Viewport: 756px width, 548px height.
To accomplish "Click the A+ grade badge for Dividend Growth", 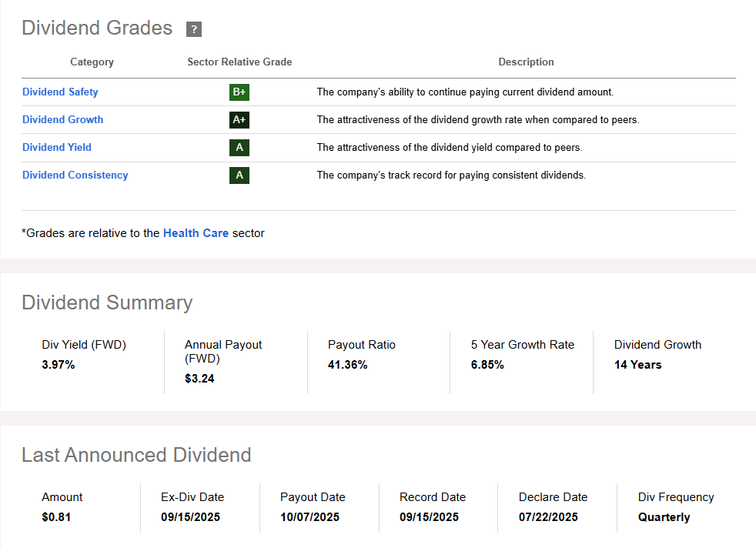I will [239, 119].
